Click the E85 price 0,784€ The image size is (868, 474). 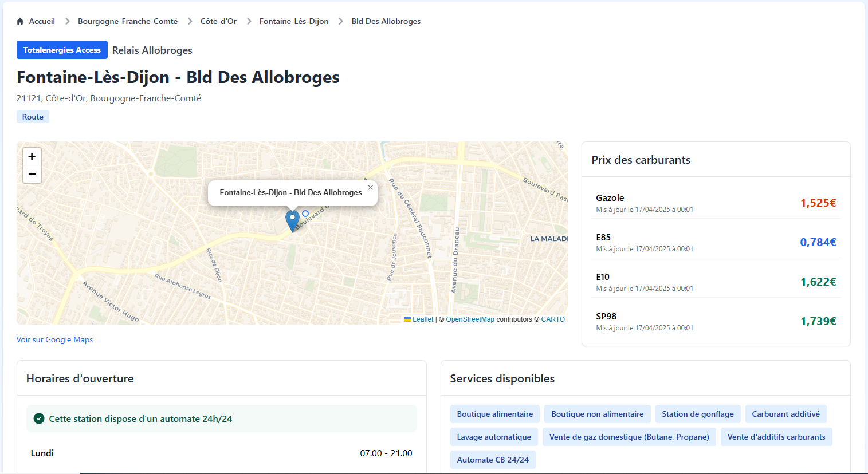(x=818, y=242)
